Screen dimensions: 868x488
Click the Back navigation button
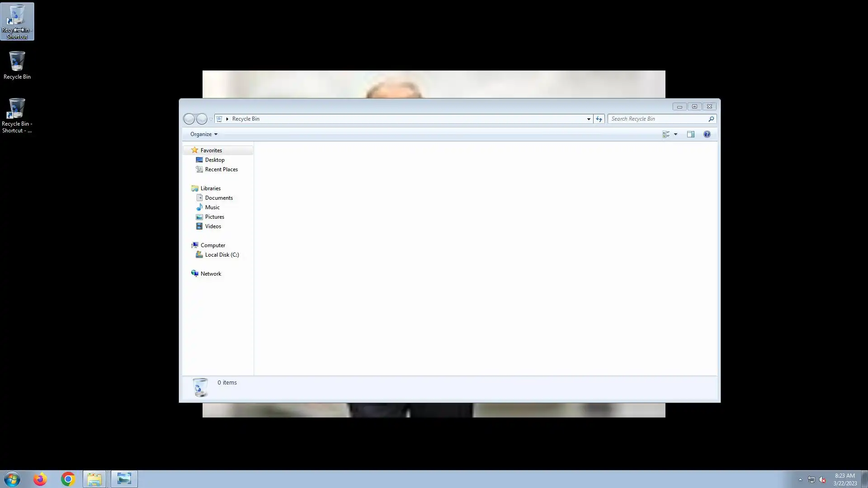click(189, 119)
